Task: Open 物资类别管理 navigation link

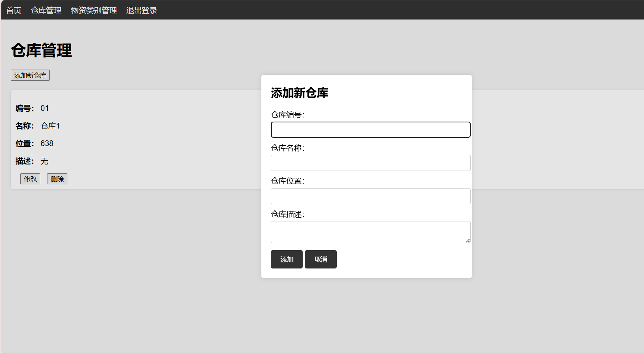Action: (94, 10)
